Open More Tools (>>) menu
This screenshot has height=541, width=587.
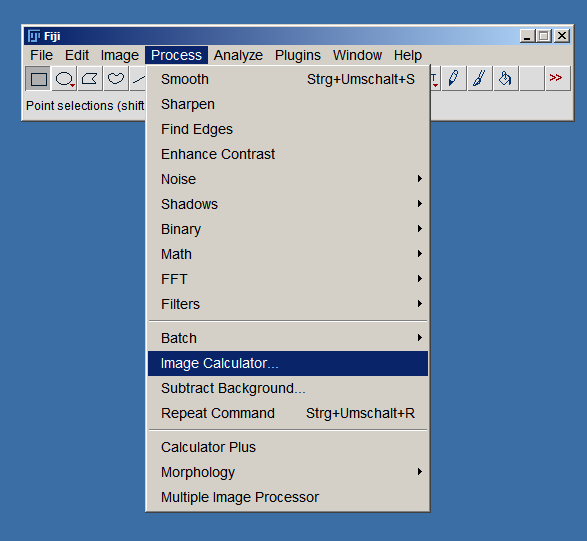(558, 79)
